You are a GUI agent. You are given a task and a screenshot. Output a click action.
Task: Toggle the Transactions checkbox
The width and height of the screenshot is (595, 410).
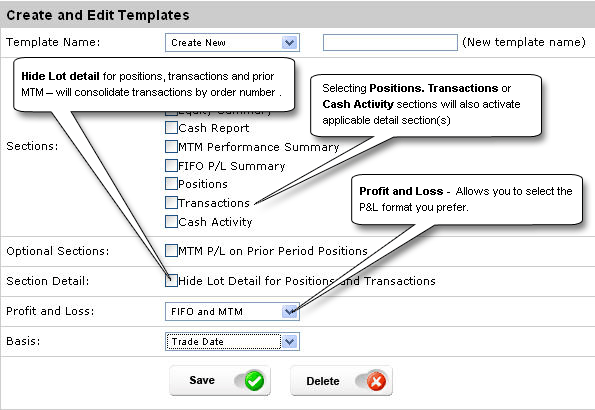coord(171,202)
